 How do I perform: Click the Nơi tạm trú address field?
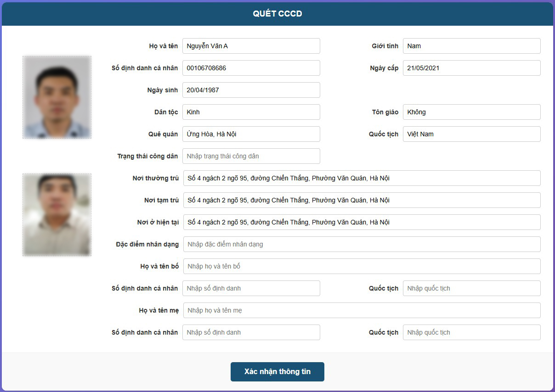tap(362, 200)
